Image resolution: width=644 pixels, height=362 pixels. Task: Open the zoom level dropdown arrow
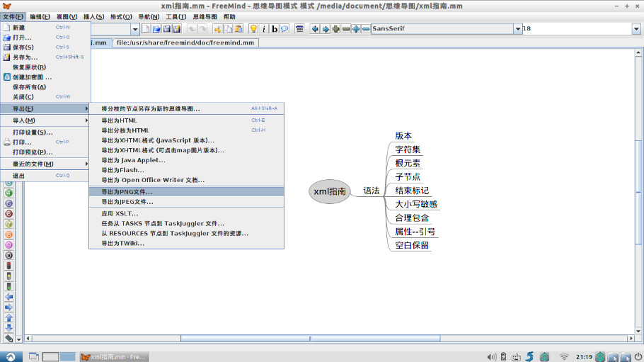pos(134,29)
